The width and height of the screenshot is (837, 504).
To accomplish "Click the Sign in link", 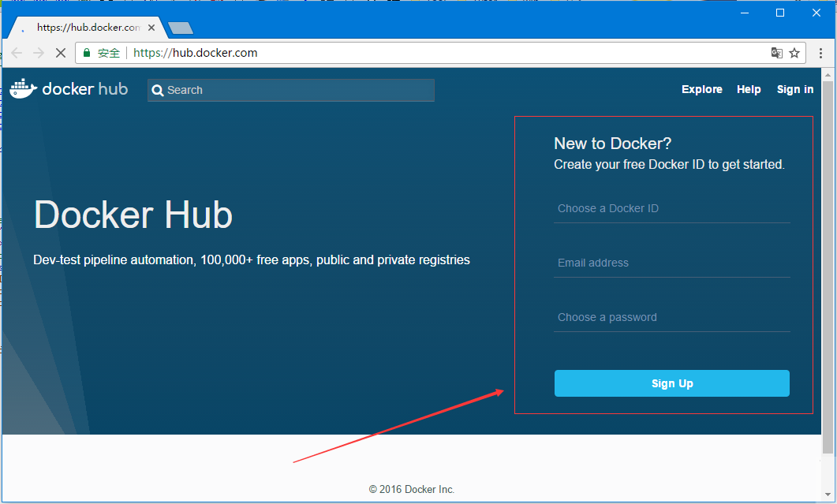I will (x=795, y=89).
